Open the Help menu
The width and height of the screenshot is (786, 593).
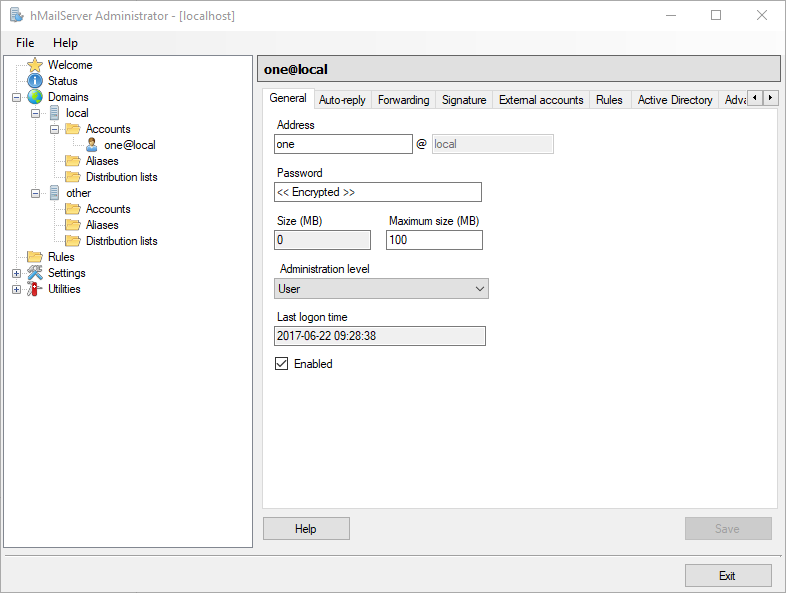65,43
